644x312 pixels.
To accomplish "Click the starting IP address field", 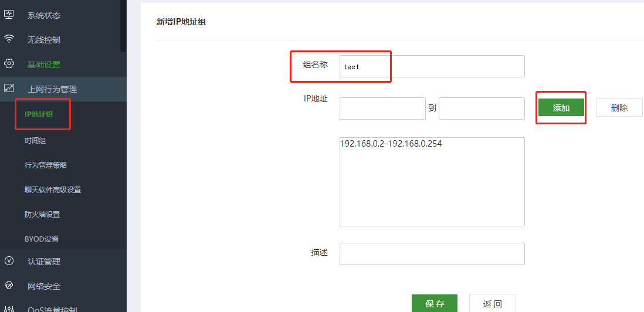I will (382, 108).
